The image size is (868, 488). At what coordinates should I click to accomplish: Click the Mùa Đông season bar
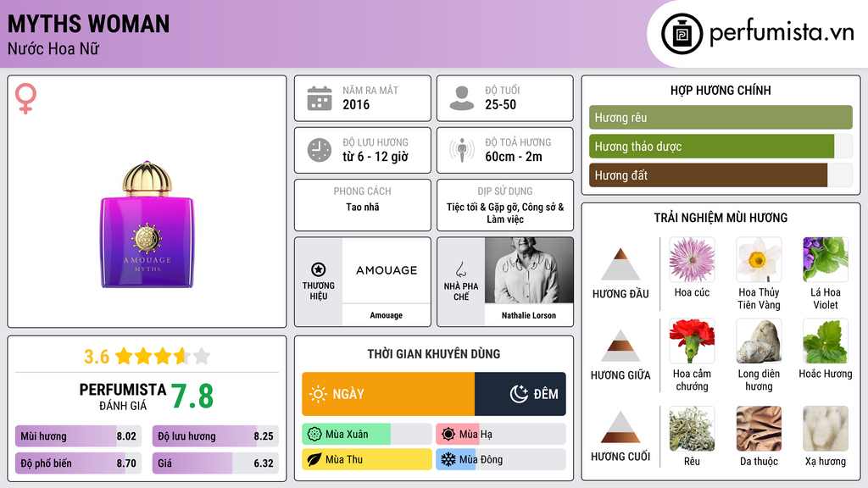500,459
